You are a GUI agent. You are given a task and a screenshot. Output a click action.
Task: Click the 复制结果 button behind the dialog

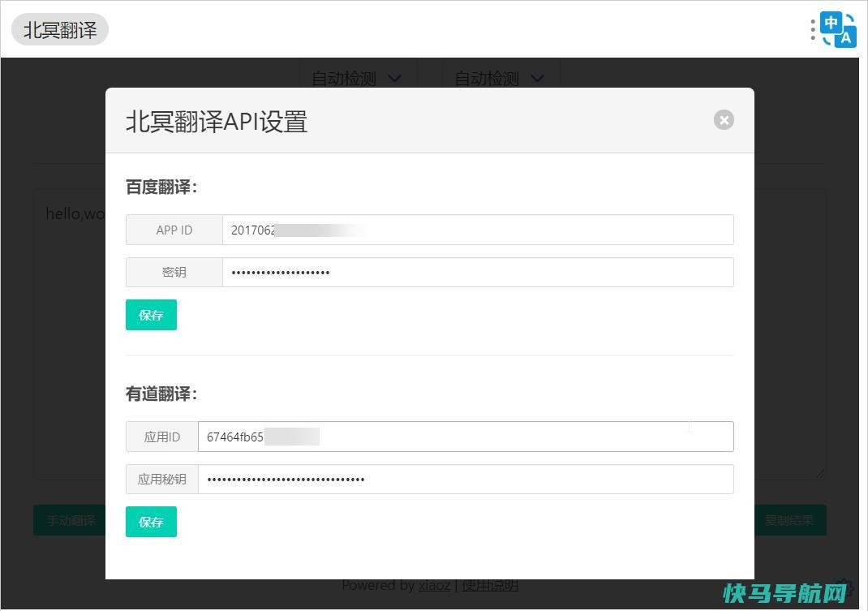tap(790, 521)
